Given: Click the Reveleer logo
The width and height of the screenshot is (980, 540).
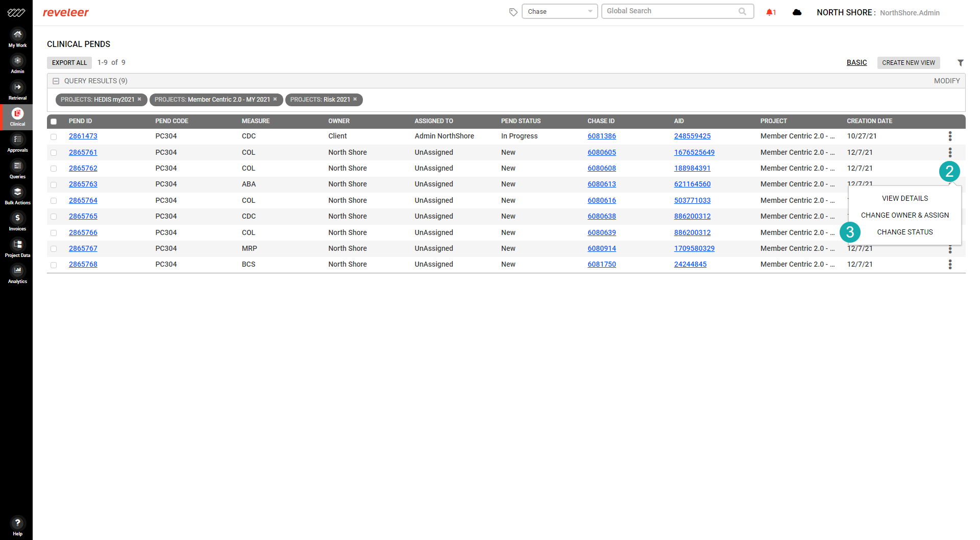Looking at the screenshot, I should click(x=66, y=12).
